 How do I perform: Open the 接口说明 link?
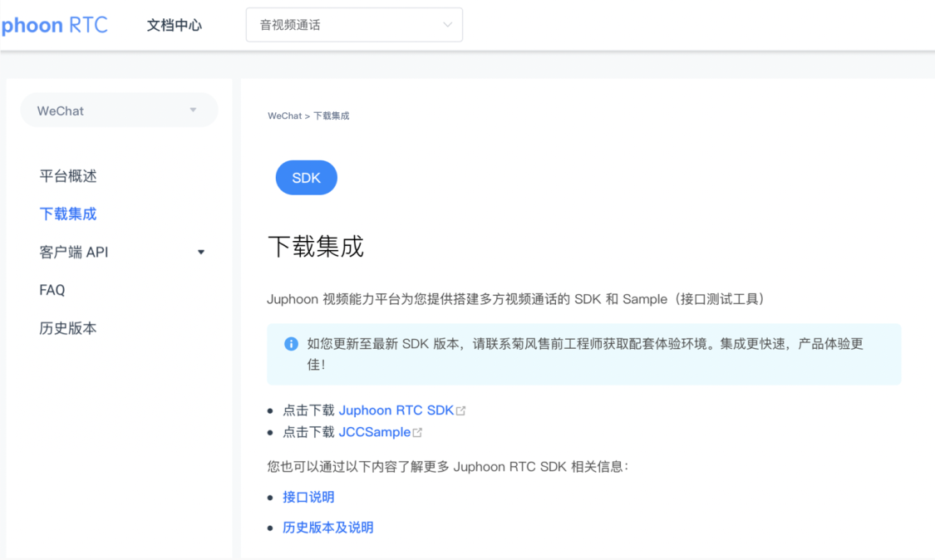(308, 498)
